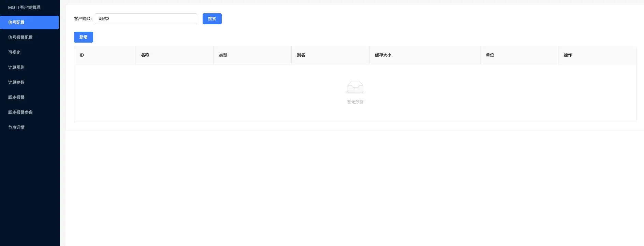Image resolution: width=644 pixels, height=246 pixels.
Task: Click the empty-data inbox icon
Action: (355, 87)
